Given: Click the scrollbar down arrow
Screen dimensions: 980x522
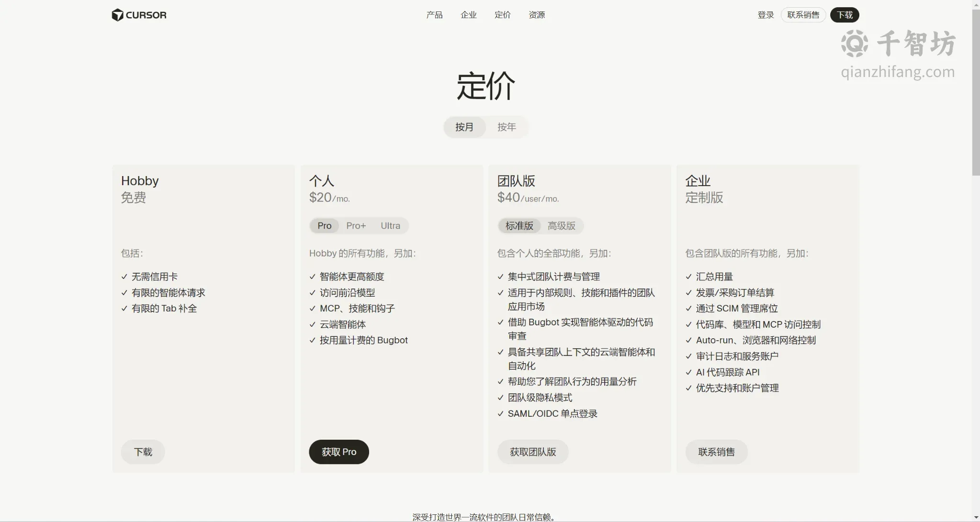Looking at the screenshot, I should pos(976,518).
